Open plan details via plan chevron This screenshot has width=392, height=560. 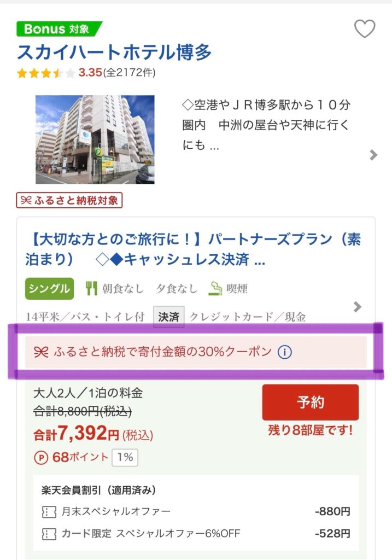pos(358,306)
